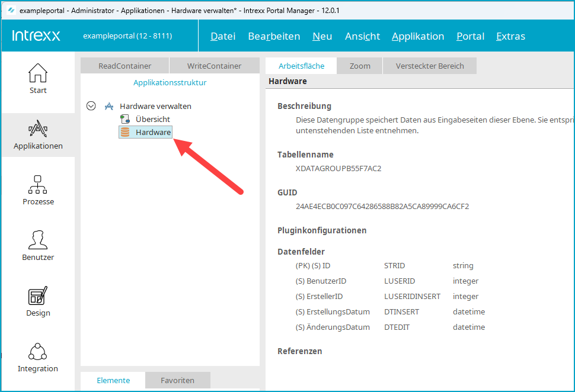
Task: Select the Arbeitsfläche tab
Action: click(302, 66)
